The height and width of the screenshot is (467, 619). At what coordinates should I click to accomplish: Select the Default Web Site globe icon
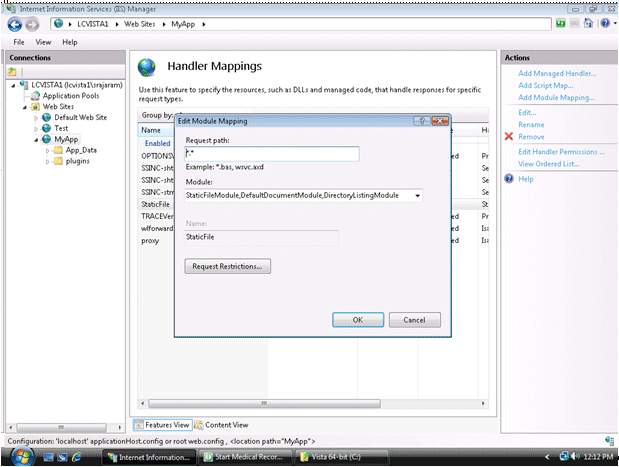click(46, 117)
